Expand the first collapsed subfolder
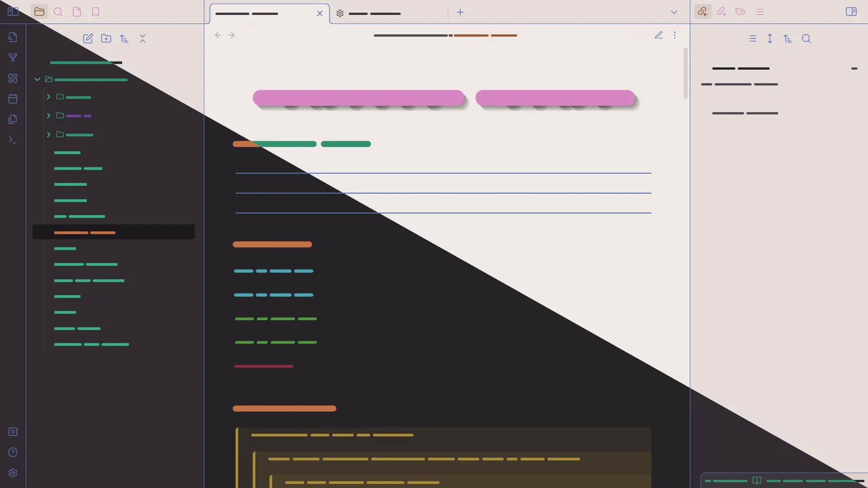 (48, 97)
